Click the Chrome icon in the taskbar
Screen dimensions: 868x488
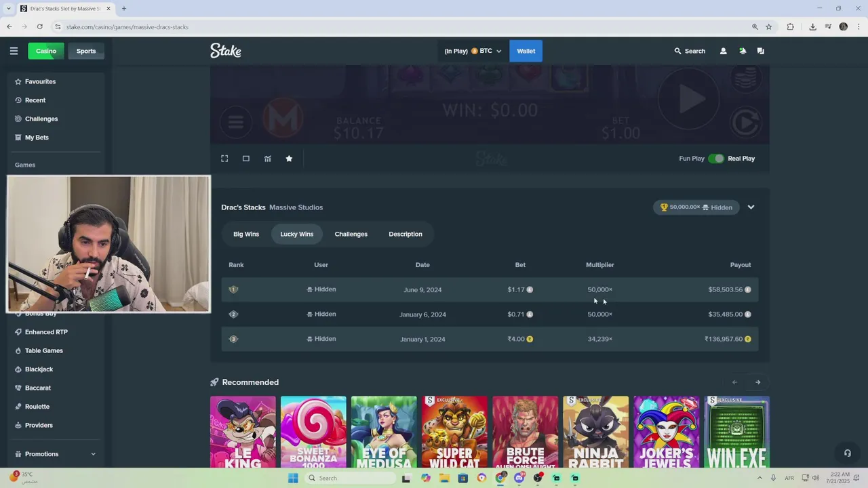pyautogui.click(x=500, y=478)
